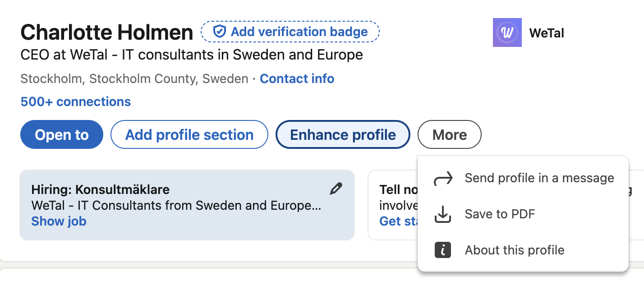This screenshot has width=644, height=286.
Task: Edit the Hiring card with pencil icon
Action: click(336, 189)
